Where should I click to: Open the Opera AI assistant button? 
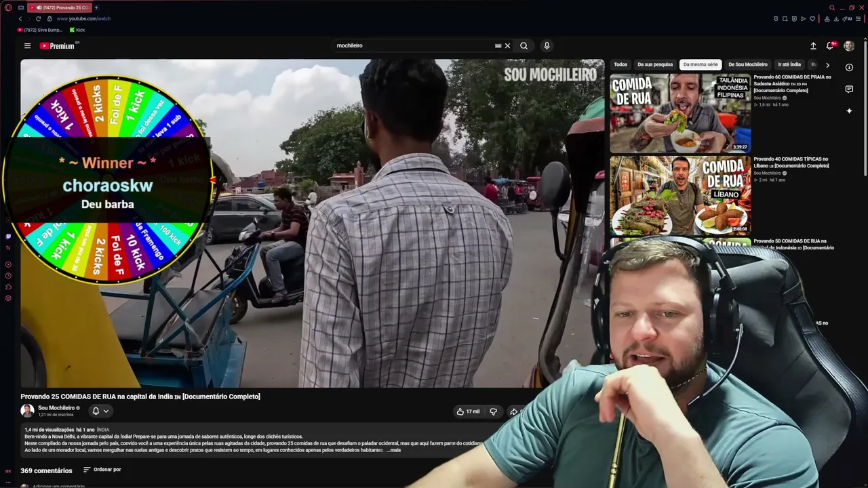coord(847,19)
